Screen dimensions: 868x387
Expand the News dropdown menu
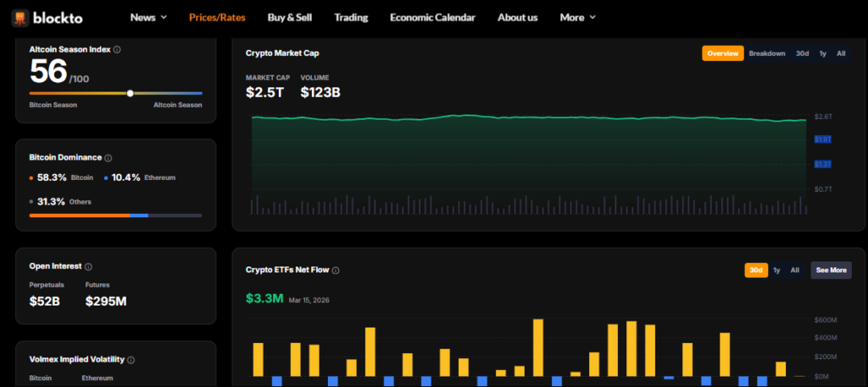[x=148, y=17]
